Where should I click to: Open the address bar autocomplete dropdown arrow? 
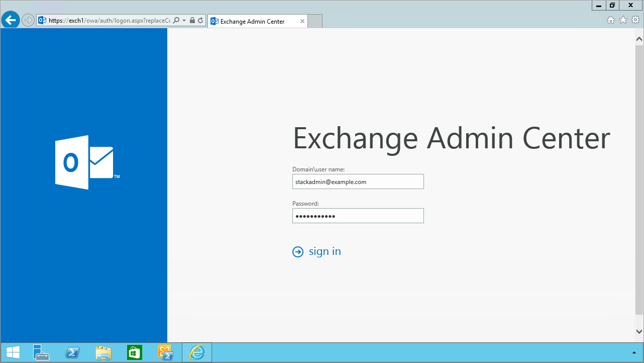click(x=184, y=21)
